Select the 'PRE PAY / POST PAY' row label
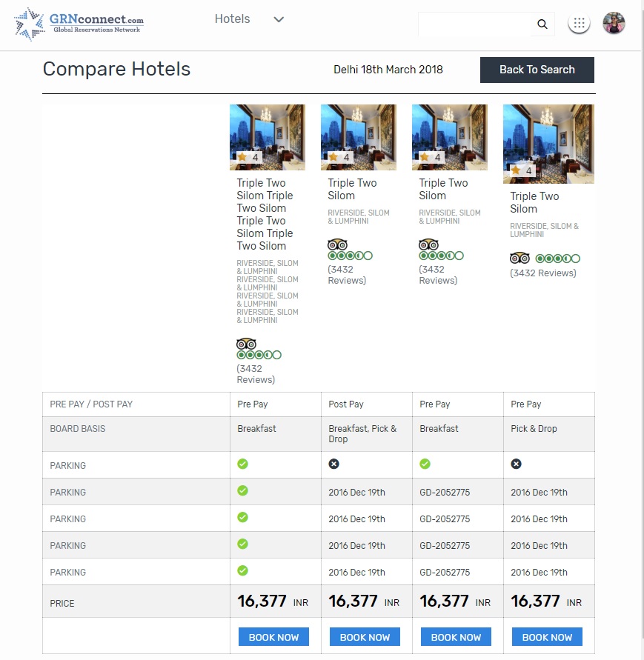 (x=91, y=404)
